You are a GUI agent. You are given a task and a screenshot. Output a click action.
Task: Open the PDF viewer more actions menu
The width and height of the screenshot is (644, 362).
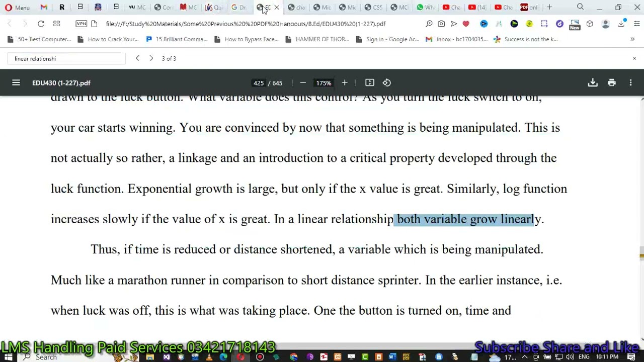click(631, 83)
